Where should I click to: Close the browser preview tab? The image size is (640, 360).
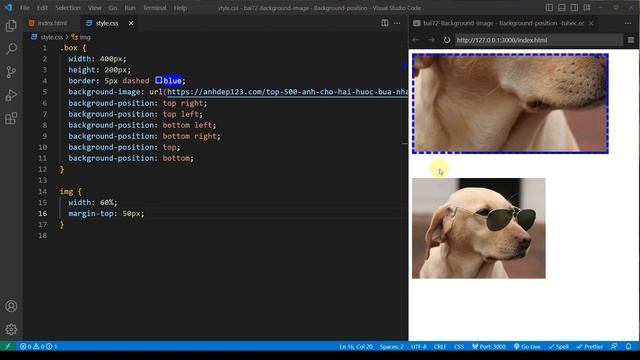coord(591,23)
